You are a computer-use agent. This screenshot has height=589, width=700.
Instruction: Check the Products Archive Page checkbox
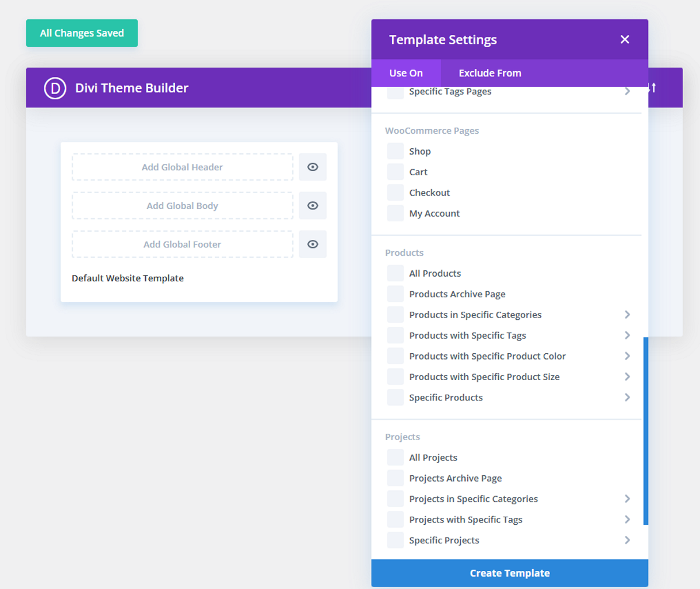click(395, 294)
